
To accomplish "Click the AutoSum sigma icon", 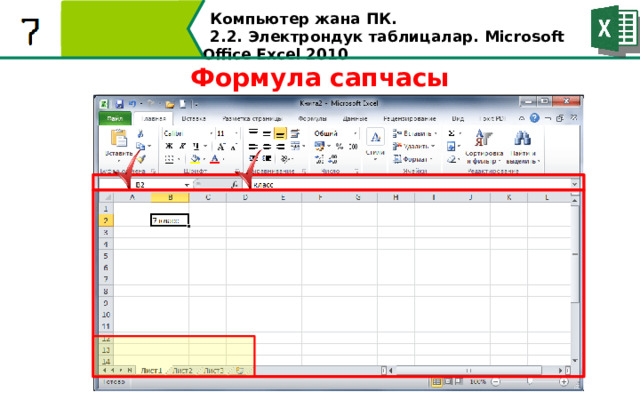I will [x=451, y=133].
